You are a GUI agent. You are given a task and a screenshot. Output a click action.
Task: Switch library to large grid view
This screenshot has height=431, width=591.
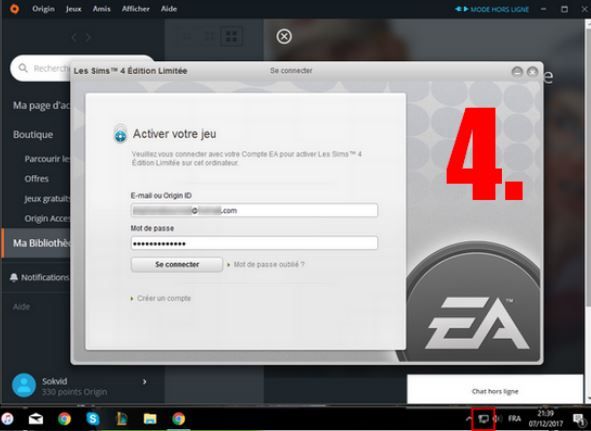231,37
